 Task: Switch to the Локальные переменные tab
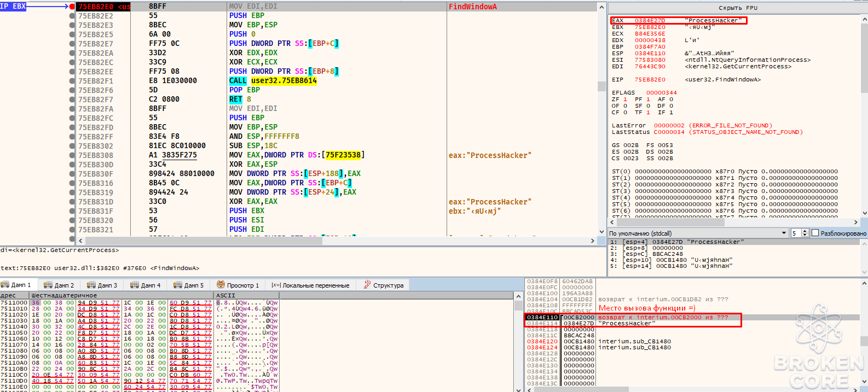pos(310,285)
